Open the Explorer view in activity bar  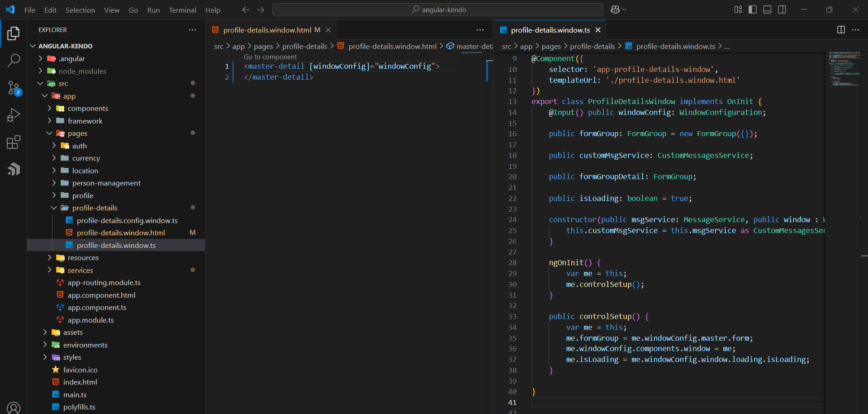pyautogui.click(x=14, y=33)
